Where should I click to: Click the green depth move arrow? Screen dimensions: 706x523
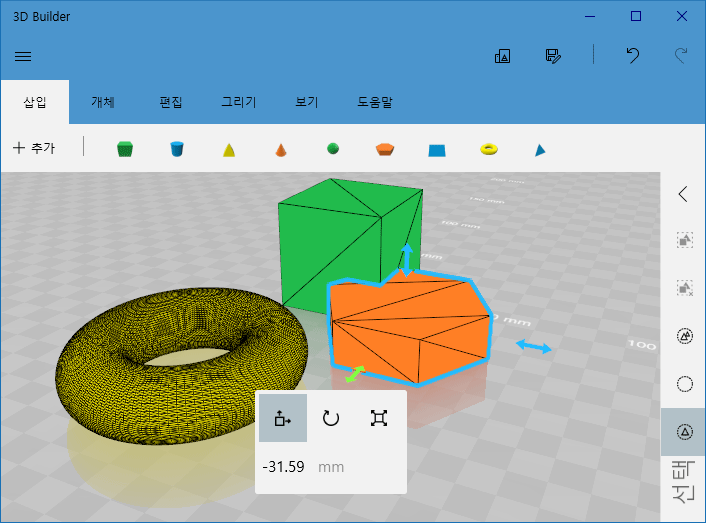(x=355, y=374)
